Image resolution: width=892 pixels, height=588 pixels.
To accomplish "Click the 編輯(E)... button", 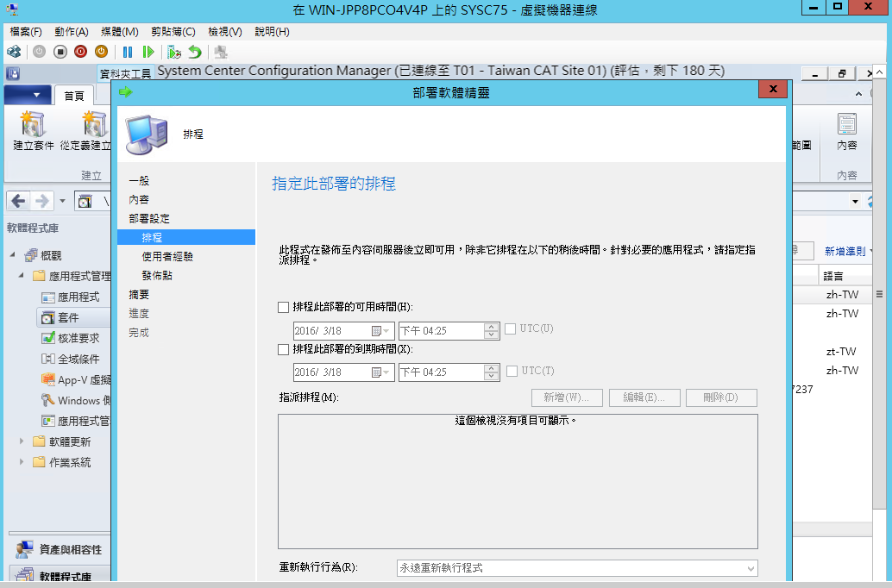I will point(644,397).
